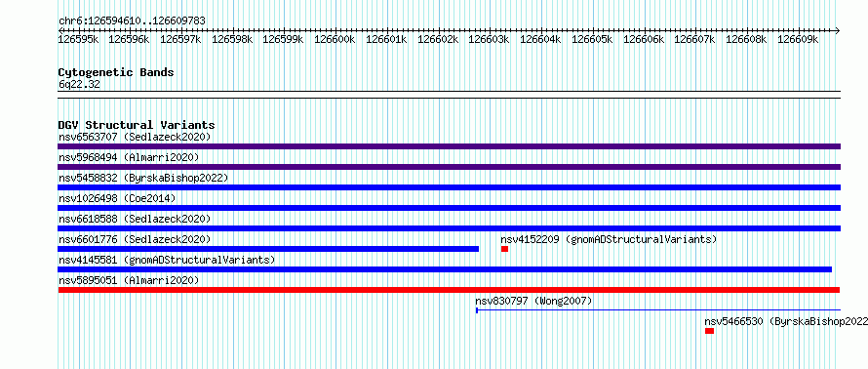Click the small red block for nsv5466530
Image resolution: width=868 pixels, height=369 pixels.
[x=709, y=331]
